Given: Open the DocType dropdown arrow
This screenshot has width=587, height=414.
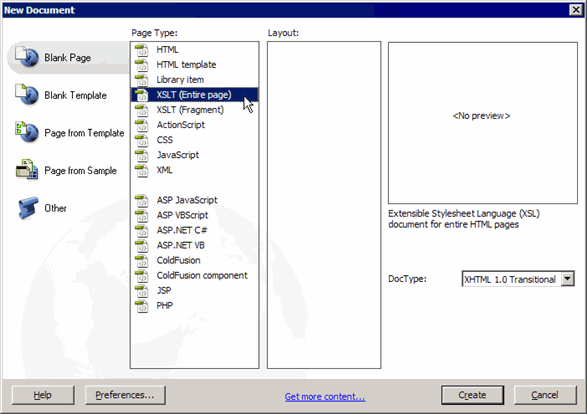Looking at the screenshot, I should pos(568,279).
